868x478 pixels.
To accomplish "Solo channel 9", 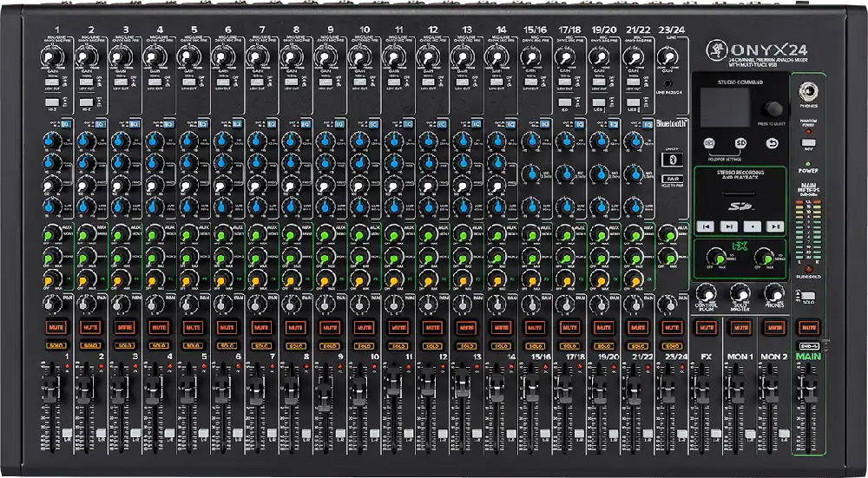I will [x=329, y=346].
